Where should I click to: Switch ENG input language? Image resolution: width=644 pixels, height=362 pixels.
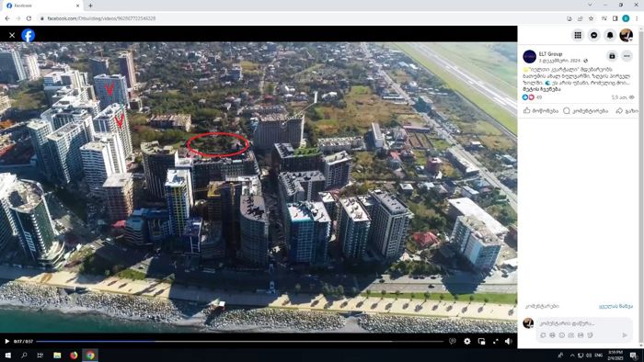click(598, 355)
